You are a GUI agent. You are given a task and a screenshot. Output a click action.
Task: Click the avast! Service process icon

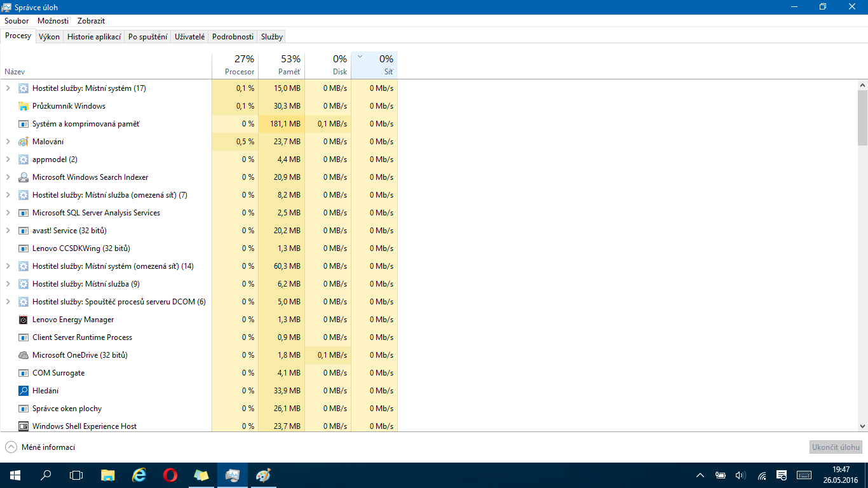24,231
